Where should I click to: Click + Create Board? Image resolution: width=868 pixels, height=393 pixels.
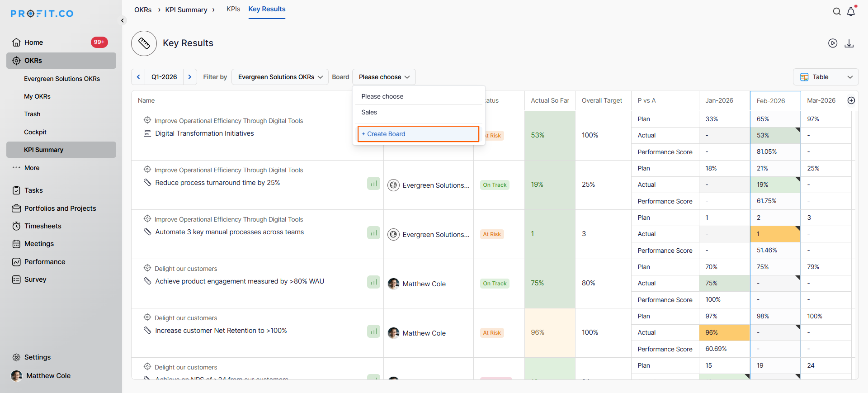418,134
